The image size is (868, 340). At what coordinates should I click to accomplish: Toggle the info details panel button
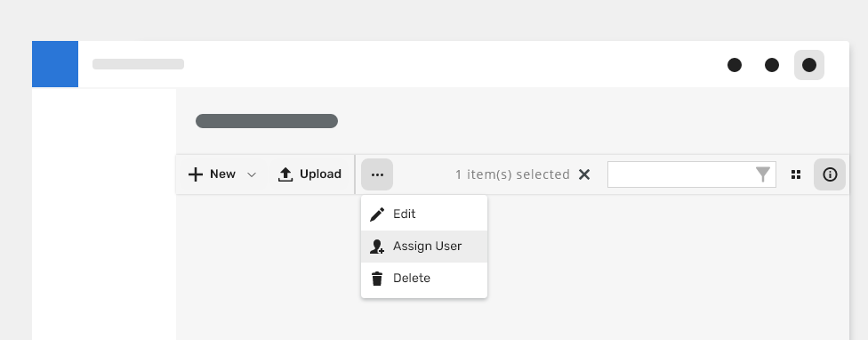coord(829,174)
